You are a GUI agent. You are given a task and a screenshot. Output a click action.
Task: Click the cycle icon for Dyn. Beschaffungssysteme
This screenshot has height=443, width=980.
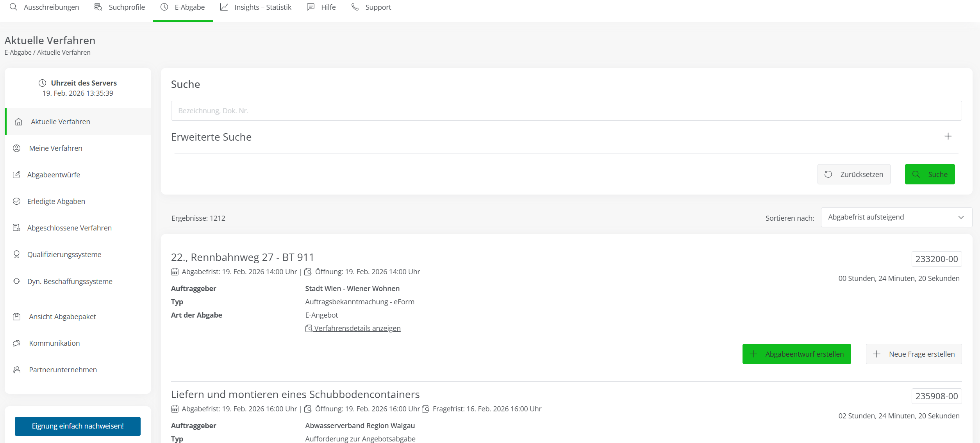(16, 281)
